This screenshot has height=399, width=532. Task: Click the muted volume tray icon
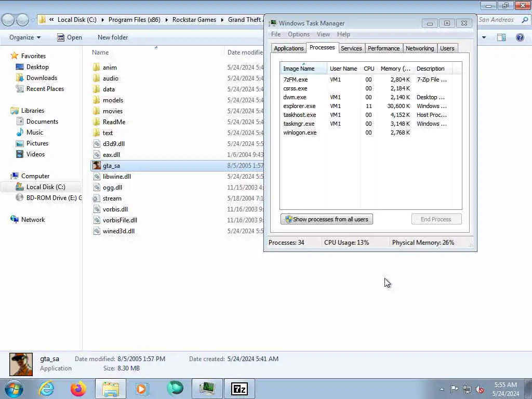point(480,389)
